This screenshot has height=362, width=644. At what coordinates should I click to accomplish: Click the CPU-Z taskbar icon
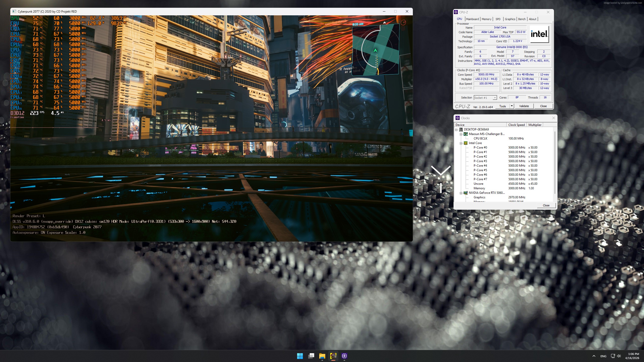(344, 356)
